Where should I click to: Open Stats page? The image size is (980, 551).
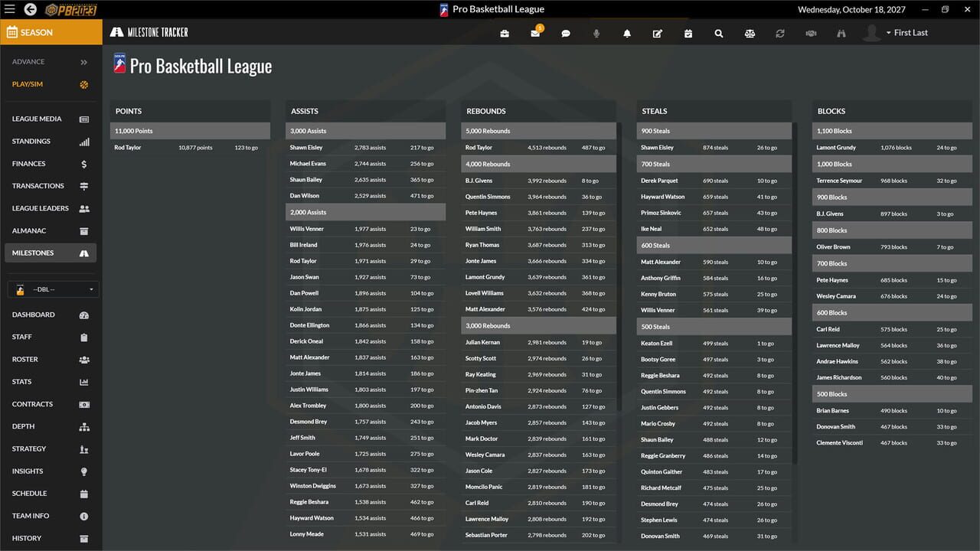pos(51,382)
